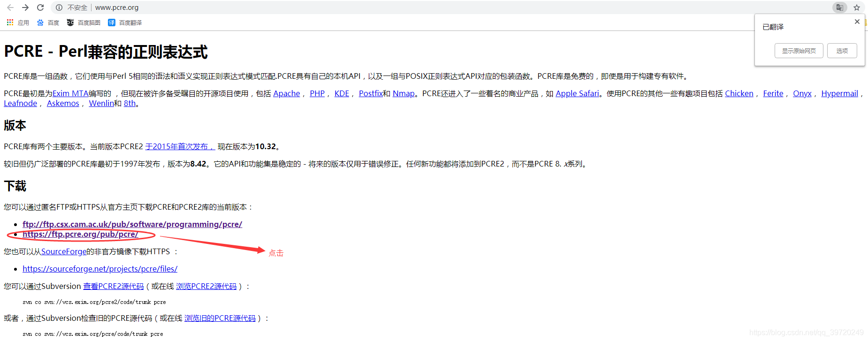Open the Ferite link
Screen dimensions: 868x341
773,93
